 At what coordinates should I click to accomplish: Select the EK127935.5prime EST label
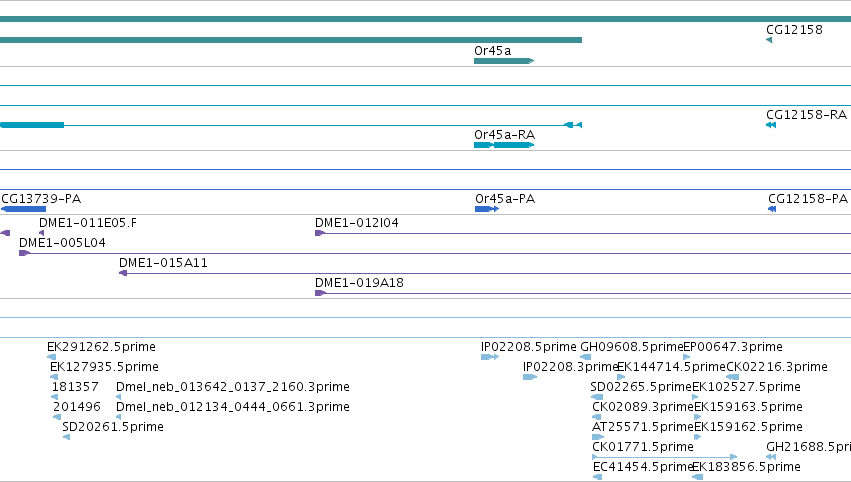click(x=104, y=367)
